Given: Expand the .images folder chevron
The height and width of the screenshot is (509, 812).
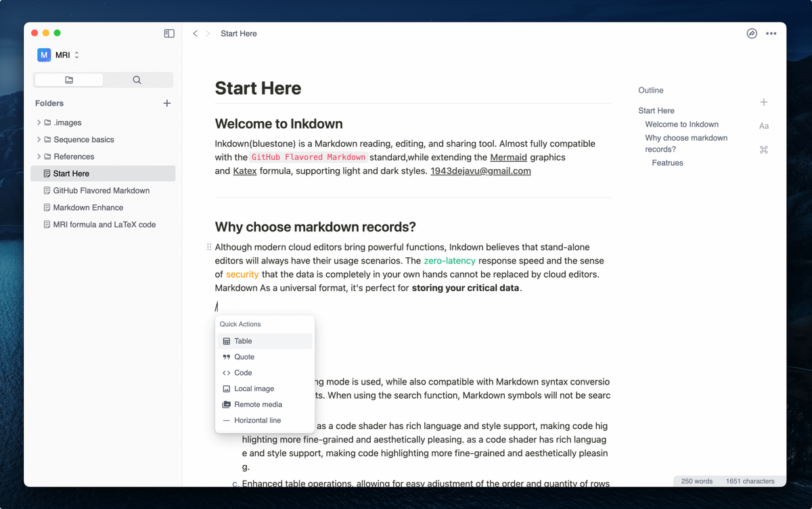Looking at the screenshot, I should pos(39,123).
